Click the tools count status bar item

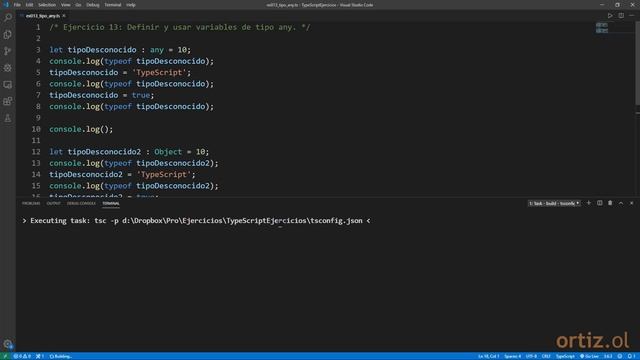click(x=40, y=356)
